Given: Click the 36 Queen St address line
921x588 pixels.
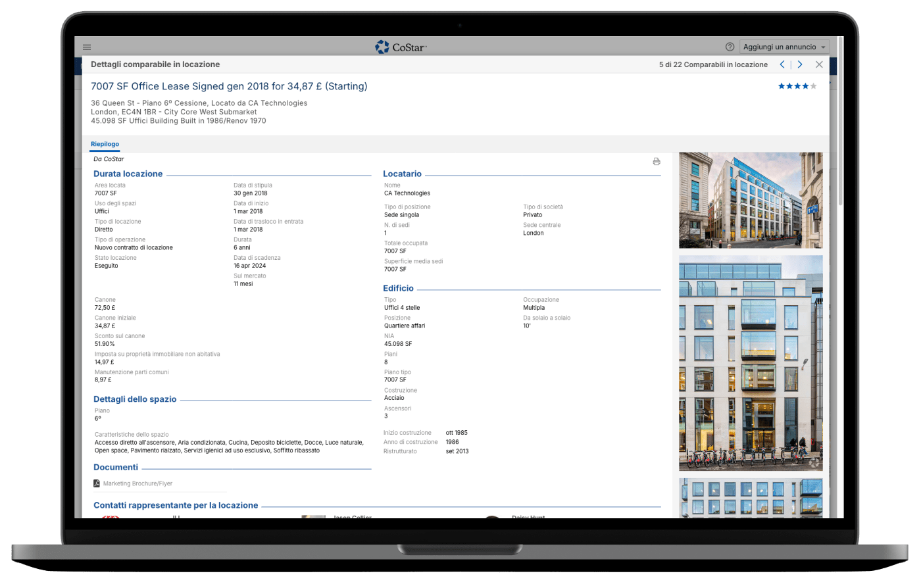Looking at the screenshot, I should (199, 103).
